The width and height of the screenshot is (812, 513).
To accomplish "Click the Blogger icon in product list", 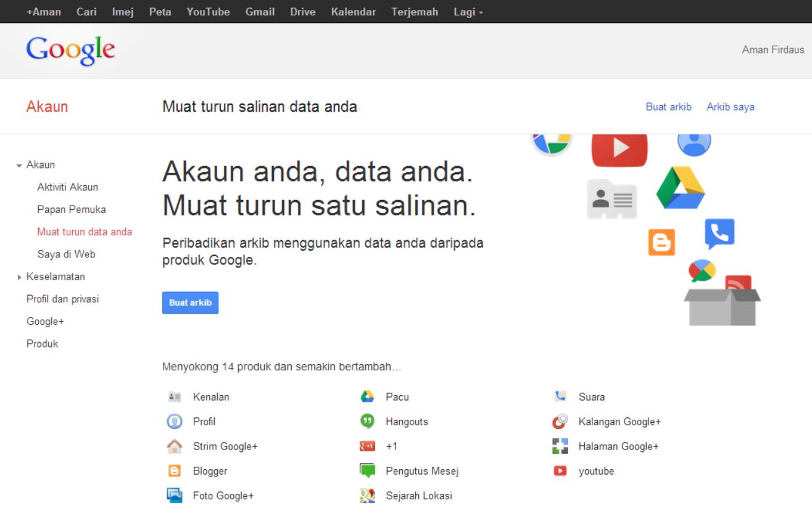I will [x=175, y=471].
